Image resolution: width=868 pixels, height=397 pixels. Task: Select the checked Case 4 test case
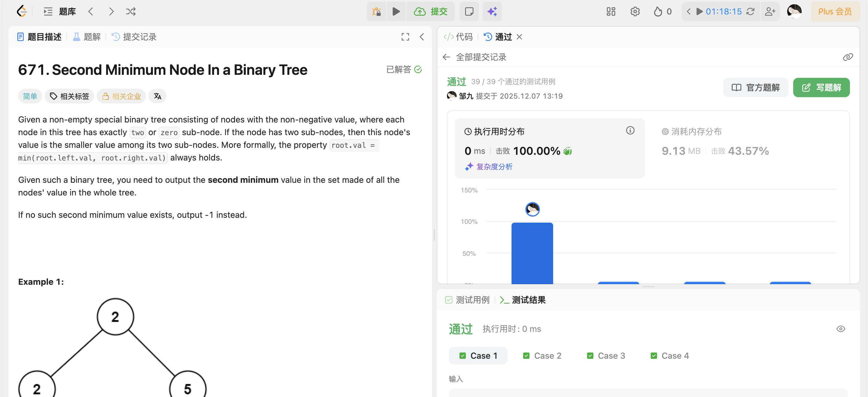669,356
